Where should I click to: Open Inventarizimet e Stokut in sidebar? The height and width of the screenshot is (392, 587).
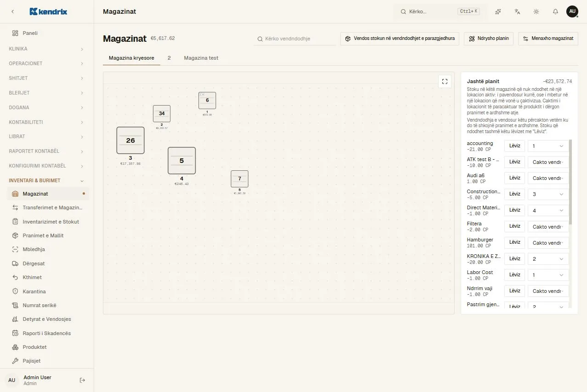click(47, 222)
